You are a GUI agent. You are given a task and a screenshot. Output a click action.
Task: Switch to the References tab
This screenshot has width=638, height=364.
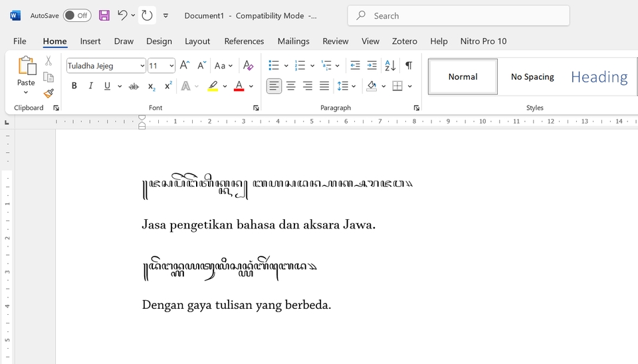point(244,41)
